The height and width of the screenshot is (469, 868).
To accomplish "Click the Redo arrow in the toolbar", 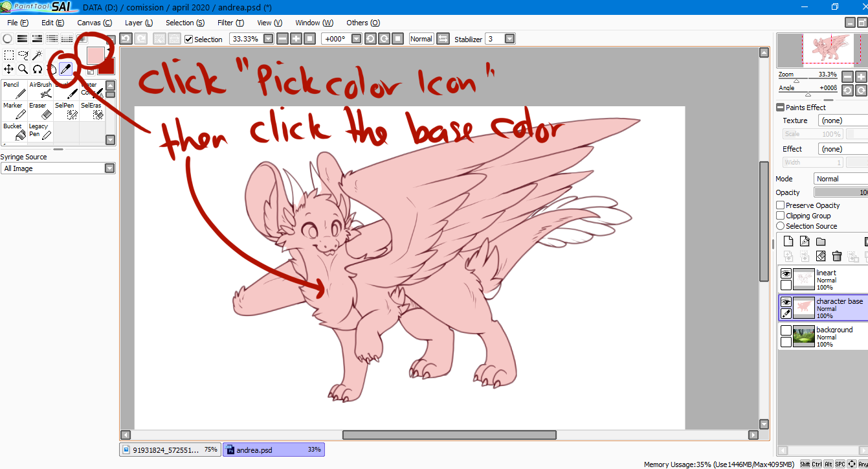I will click(x=140, y=39).
